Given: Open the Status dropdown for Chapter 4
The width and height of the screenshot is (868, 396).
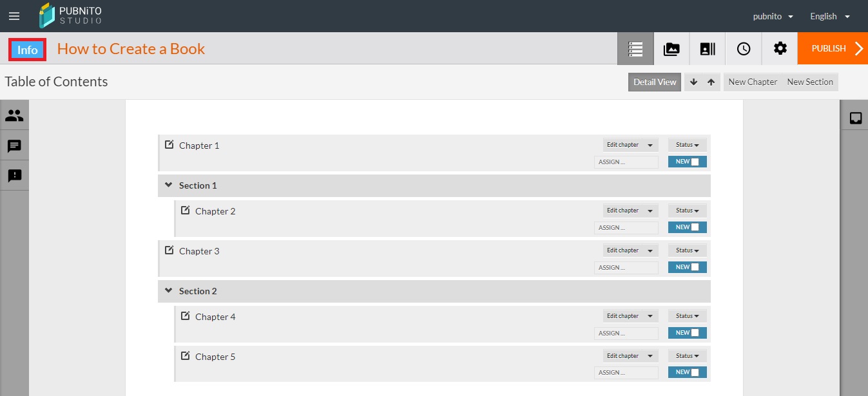Looking at the screenshot, I should [687, 316].
